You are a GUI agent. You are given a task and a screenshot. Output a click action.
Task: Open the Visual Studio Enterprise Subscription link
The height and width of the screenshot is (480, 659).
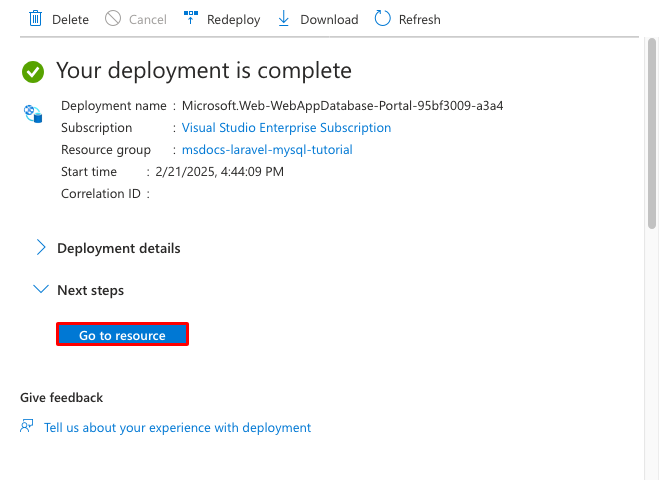pyautogui.click(x=286, y=128)
